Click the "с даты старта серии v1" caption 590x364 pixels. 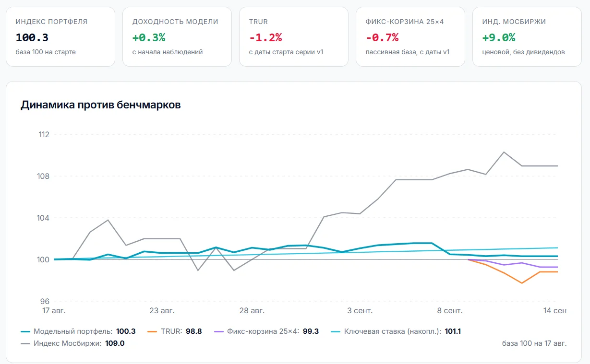[x=286, y=52]
